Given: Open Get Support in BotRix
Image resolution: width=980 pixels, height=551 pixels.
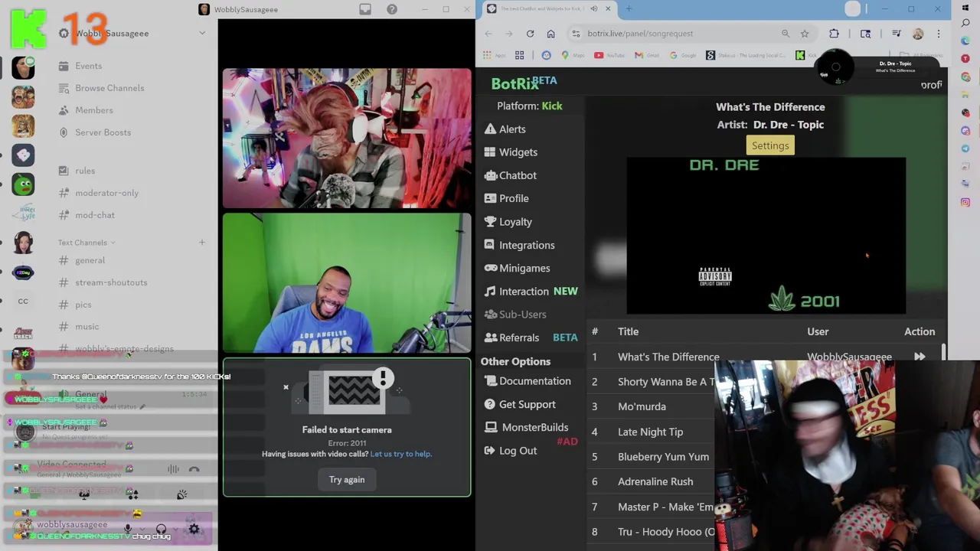Looking at the screenshot, I should 519,404.
